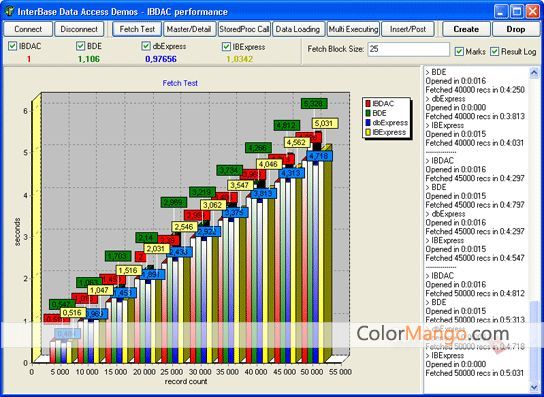Click the Connect button
The height and width of the screenshot is (397, 544).
[x=28, y=29]
